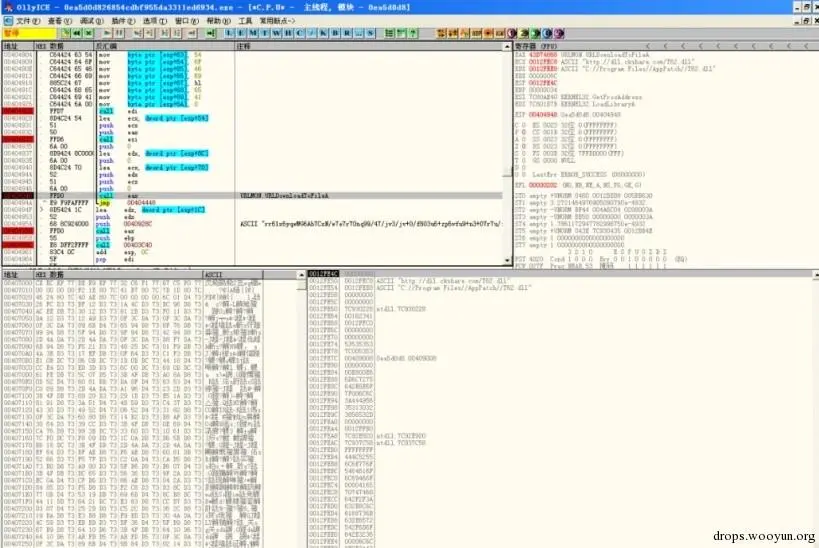Click the purple round plugin toolbar icon
819x548 pixels.
tap(559, 33)
